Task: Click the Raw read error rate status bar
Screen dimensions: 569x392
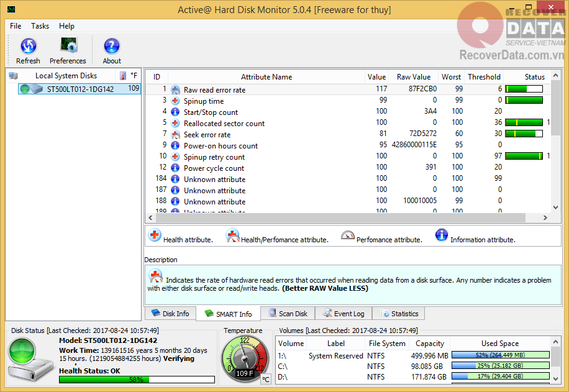Action: tap(524, 89)
